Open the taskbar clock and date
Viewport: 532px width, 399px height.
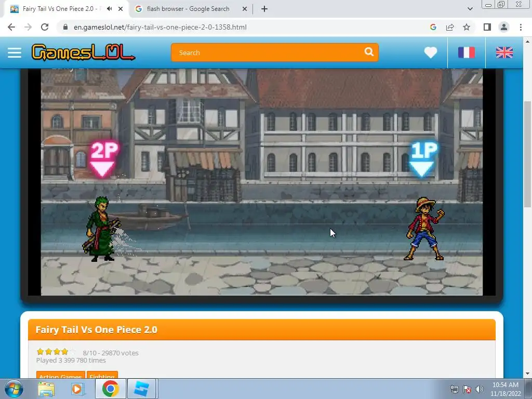(x=506, y=389)
